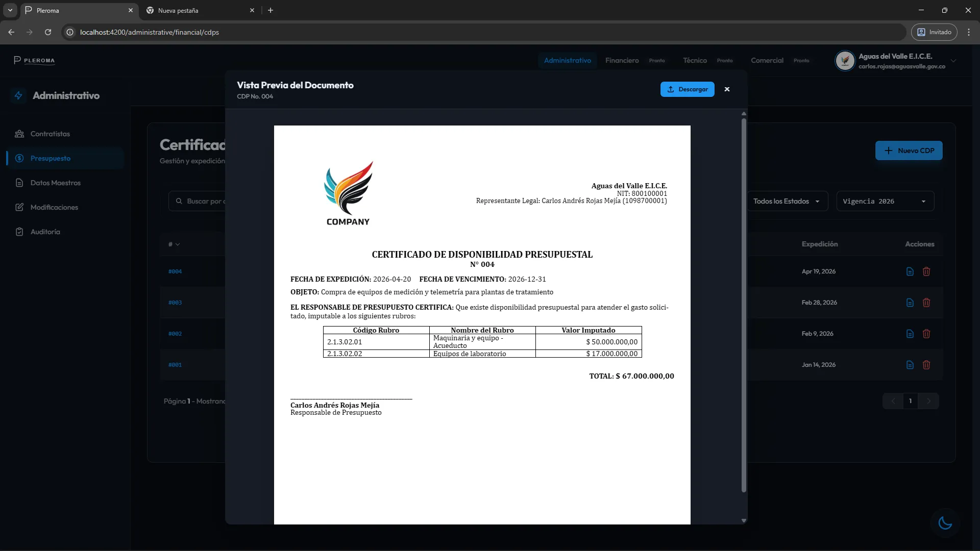The image size is (980, 551).
Task: Reload the page with the refresh icon
Action: click(47, 32)
